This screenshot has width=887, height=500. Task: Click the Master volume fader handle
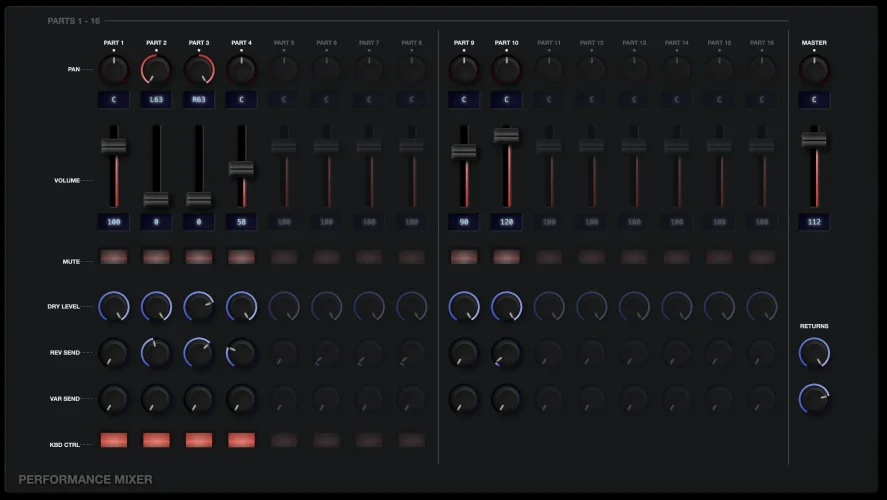click(814, 141)
